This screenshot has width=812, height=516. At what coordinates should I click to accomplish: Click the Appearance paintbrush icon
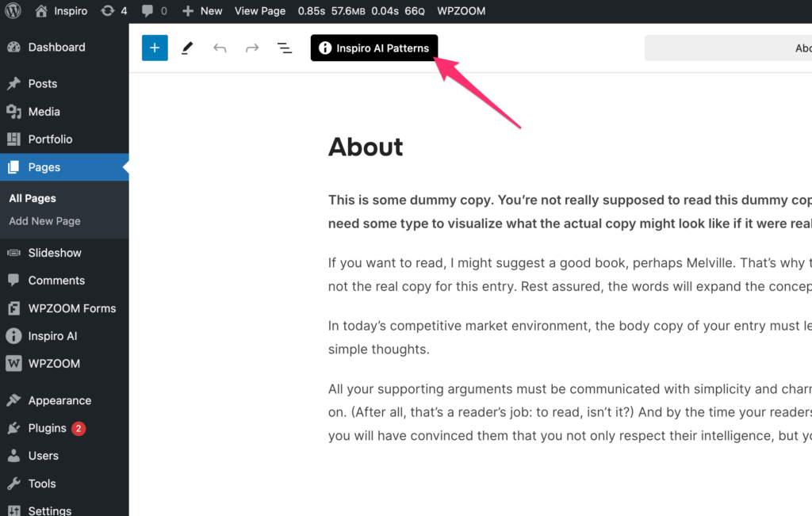14,400
